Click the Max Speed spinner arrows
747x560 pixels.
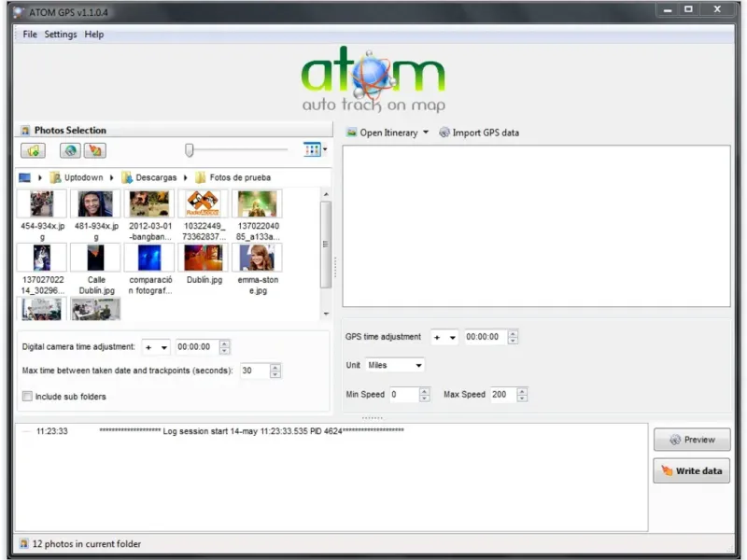pyautogui.click(x=522, y=395)
